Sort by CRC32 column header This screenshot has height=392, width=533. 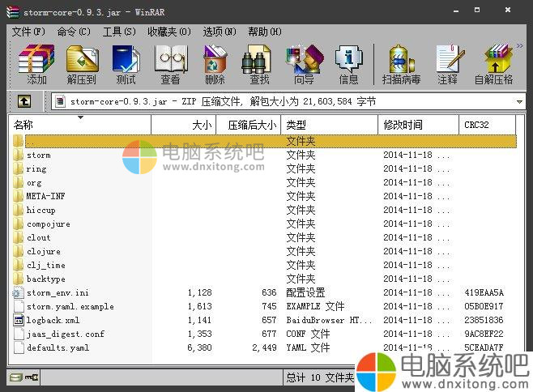click(x=487, y=125)
